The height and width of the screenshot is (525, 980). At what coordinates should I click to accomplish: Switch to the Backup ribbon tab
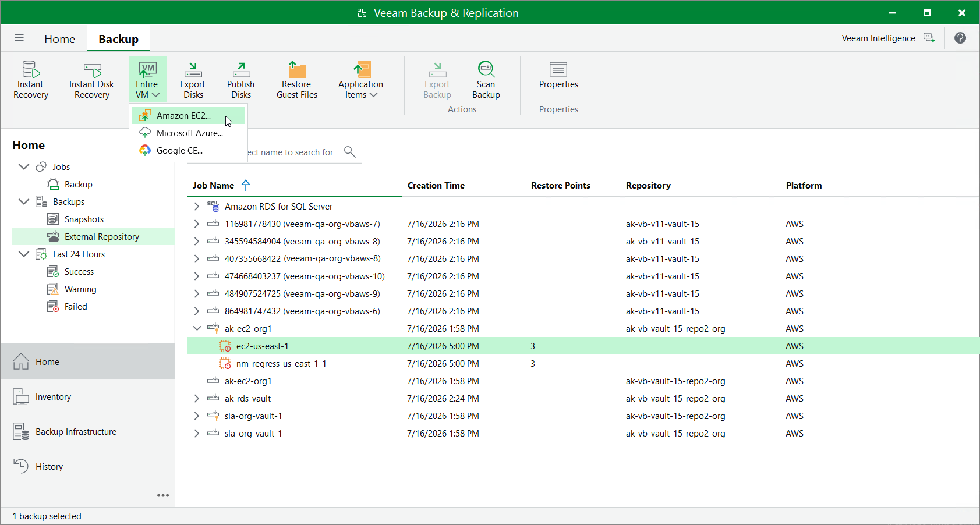point(118,39)
